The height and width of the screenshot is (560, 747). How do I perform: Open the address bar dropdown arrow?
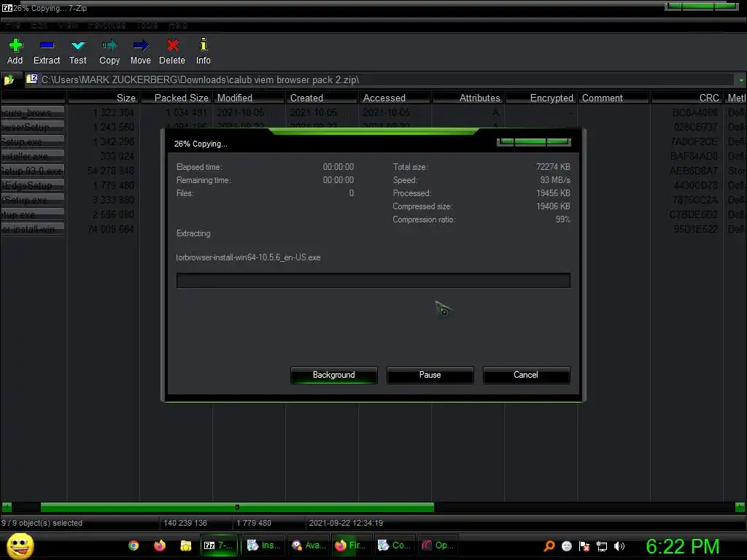741,80
